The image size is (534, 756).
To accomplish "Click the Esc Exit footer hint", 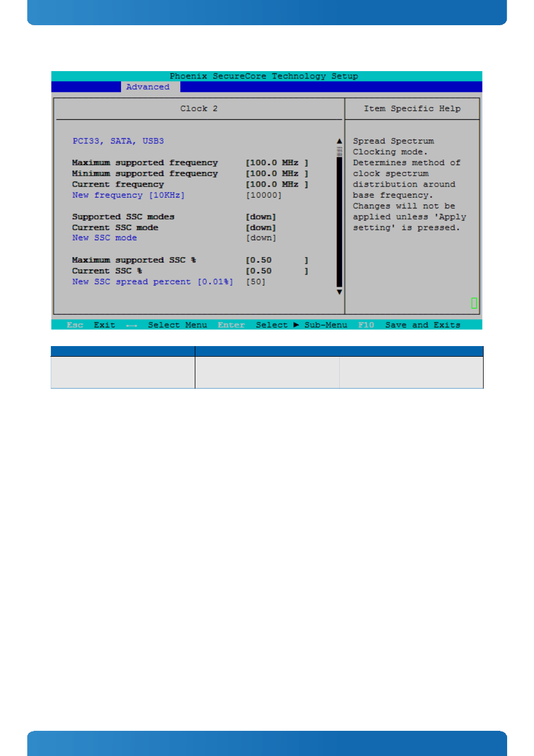I will [x=91, y=325].
